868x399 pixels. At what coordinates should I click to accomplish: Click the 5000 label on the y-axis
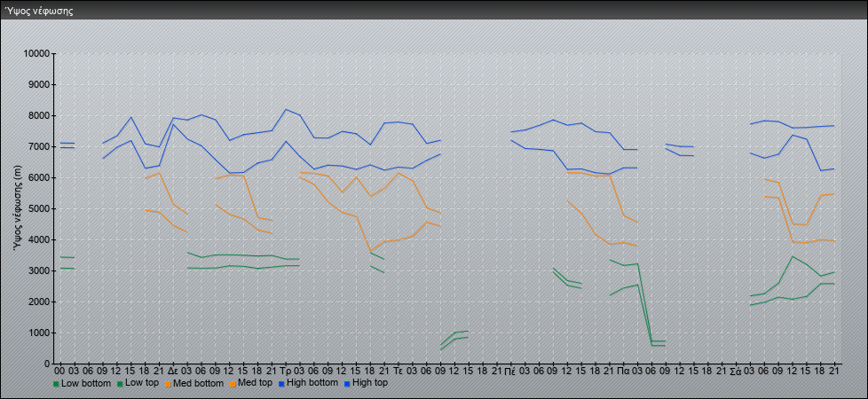[40, 208]
